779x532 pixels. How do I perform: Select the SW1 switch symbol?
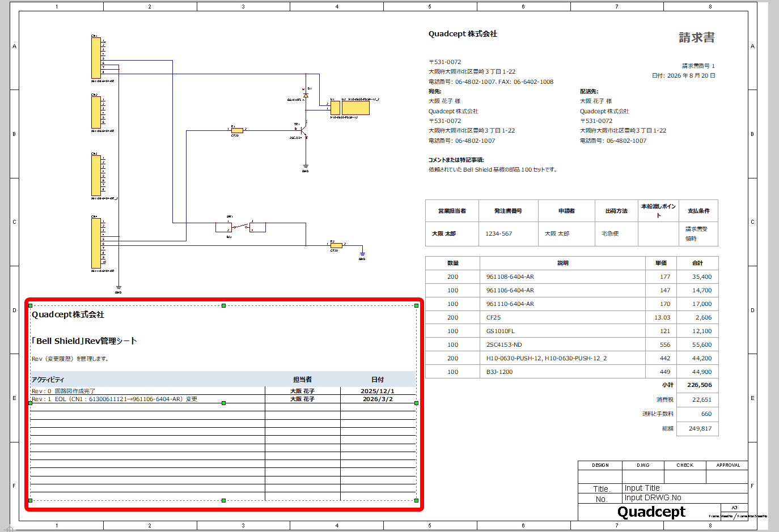(x=240, y=227)
